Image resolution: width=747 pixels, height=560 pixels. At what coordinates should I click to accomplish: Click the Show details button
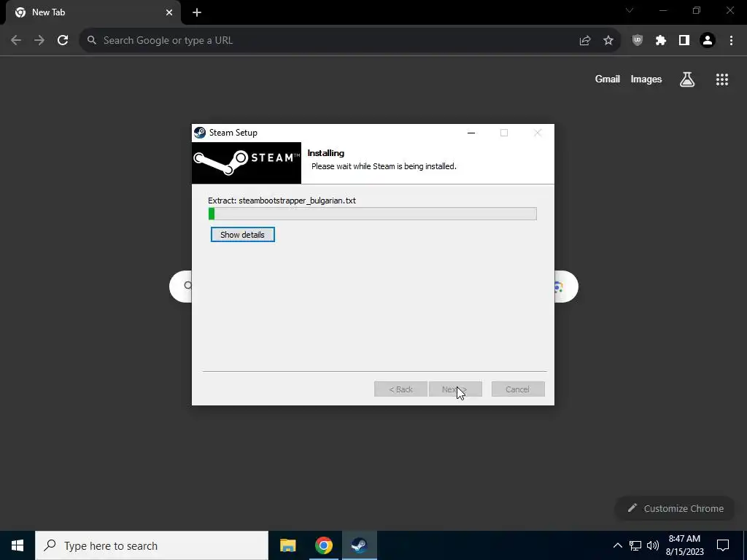tap(242, 234)
